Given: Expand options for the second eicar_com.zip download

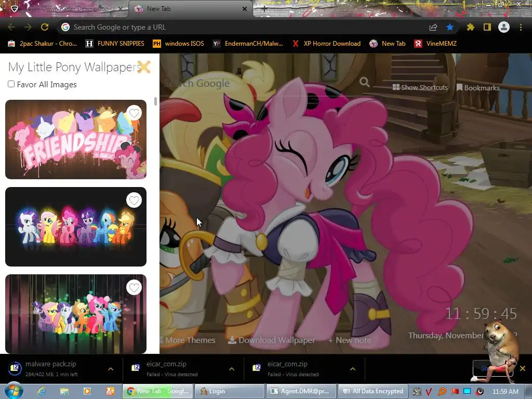Looking at the screenshot, I should pyautogui.click(x=353, y=369).
